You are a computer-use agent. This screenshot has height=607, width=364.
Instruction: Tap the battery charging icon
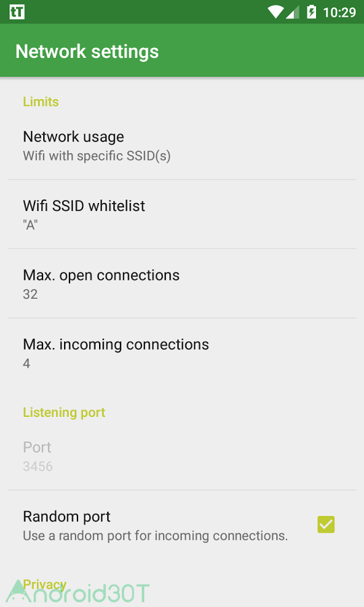(x=311, y=12)
